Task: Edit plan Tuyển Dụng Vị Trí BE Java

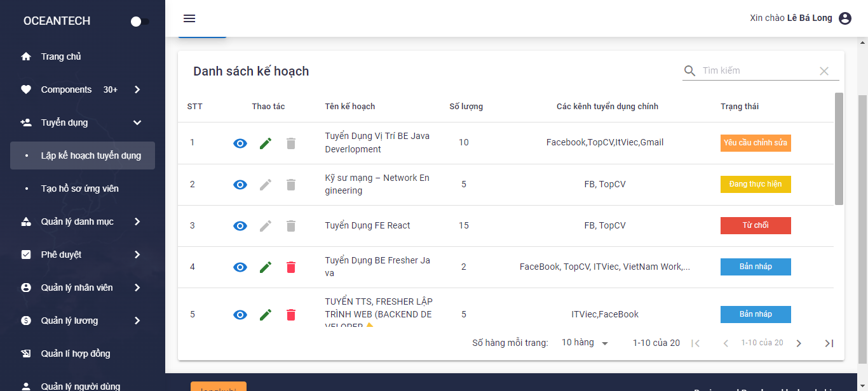Action: (x=266, y=143)
